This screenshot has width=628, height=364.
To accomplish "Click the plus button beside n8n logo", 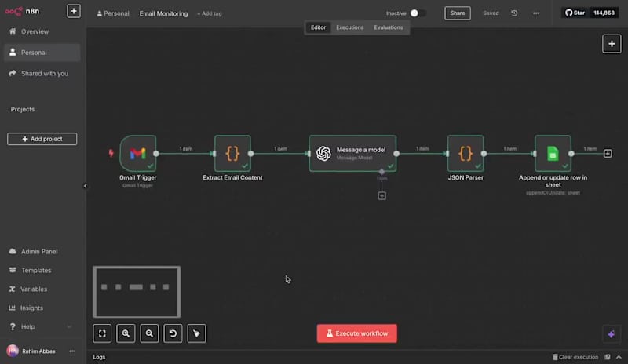I will 74,11.
